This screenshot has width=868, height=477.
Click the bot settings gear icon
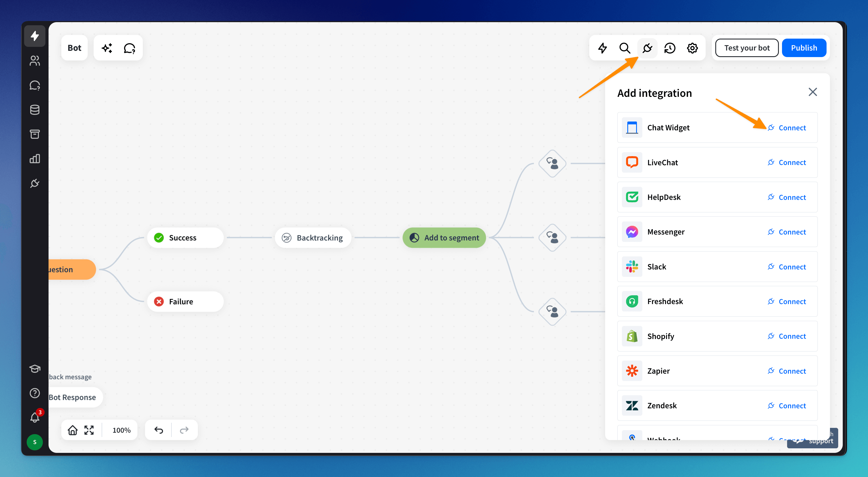(692, 48)
